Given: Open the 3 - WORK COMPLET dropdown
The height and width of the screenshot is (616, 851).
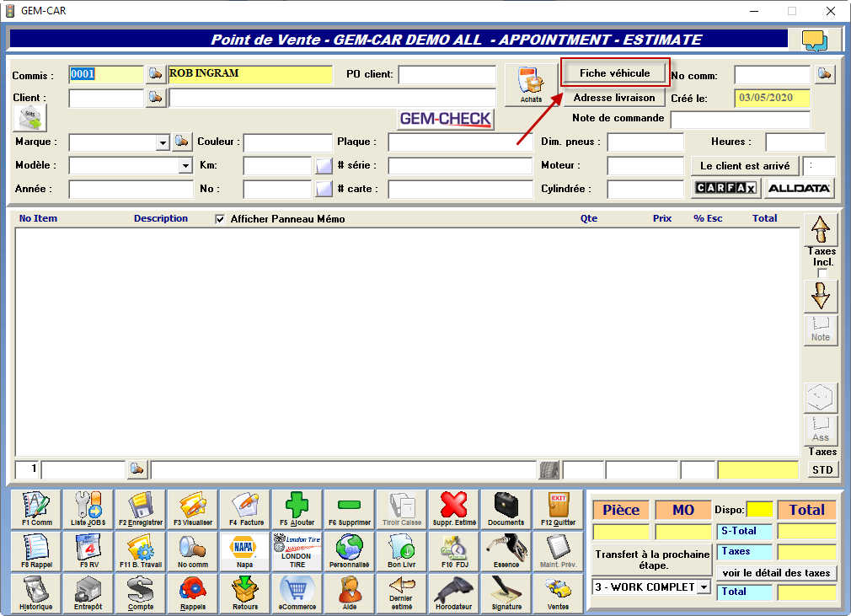Looking at the screenshot, I should tap(704, 587).
